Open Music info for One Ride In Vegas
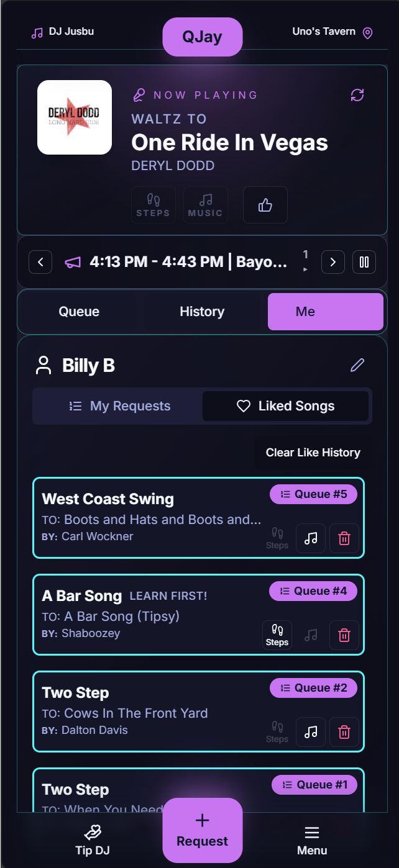Viewport: 399px width, 868px height. pos(206,205)
